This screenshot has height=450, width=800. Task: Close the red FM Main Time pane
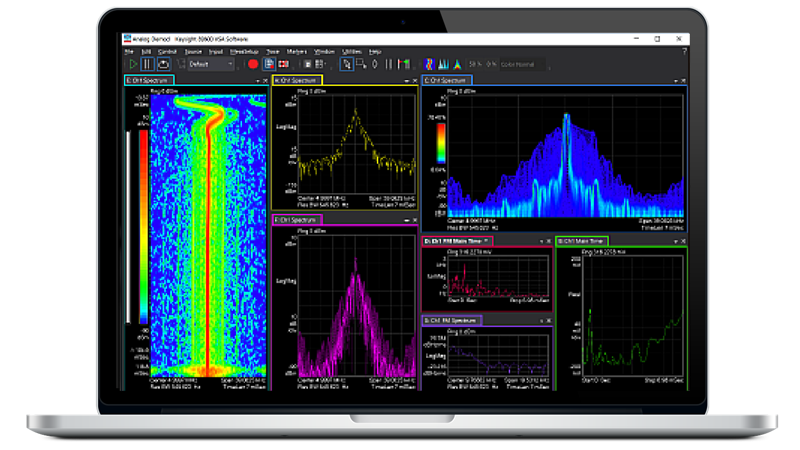click(549, 241)
